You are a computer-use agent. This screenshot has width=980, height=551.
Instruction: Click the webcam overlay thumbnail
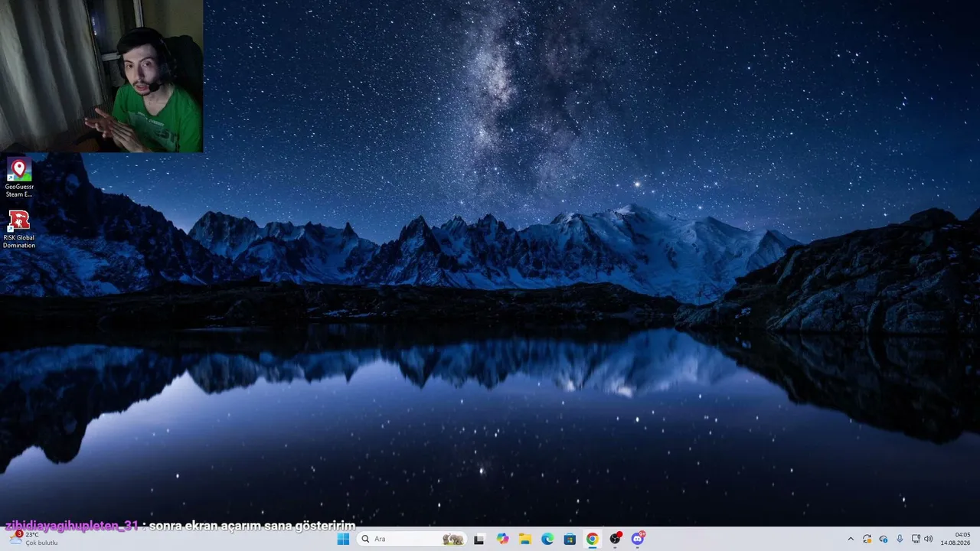[x=102, y=77]
